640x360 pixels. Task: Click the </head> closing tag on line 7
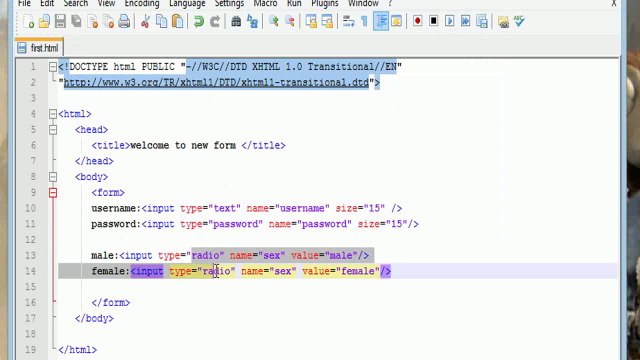pyautogui.click(x=94, y=161)
